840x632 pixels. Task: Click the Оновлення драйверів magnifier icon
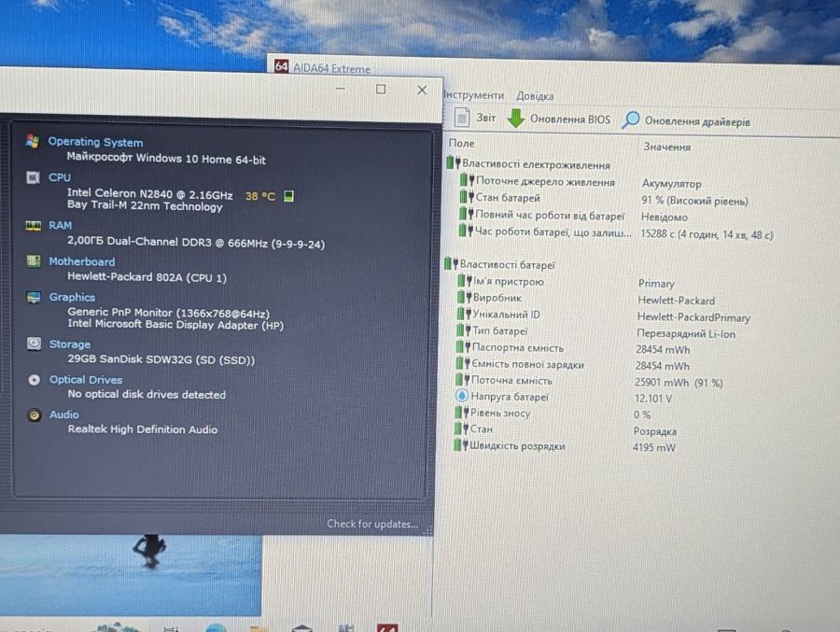click(x=631, y=119)
